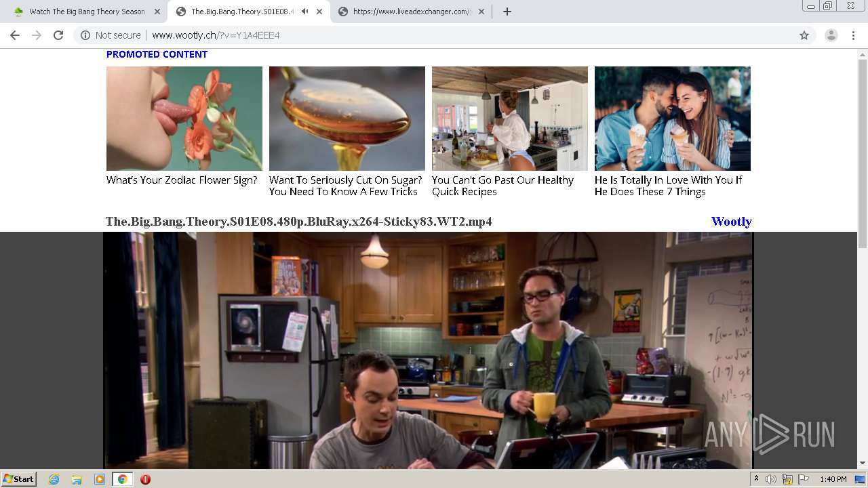This screenshot has height=488, width=868.
Task: Mute the Big.Bang.Theory.S01E08 tab audio icon
Action: tap(305, 12)
